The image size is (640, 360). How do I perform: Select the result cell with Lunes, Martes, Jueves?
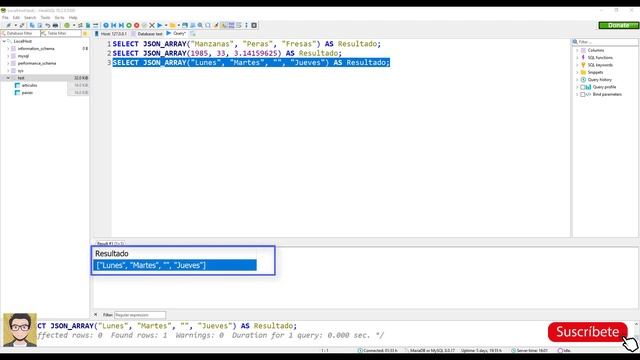click(x=175, y=265)
